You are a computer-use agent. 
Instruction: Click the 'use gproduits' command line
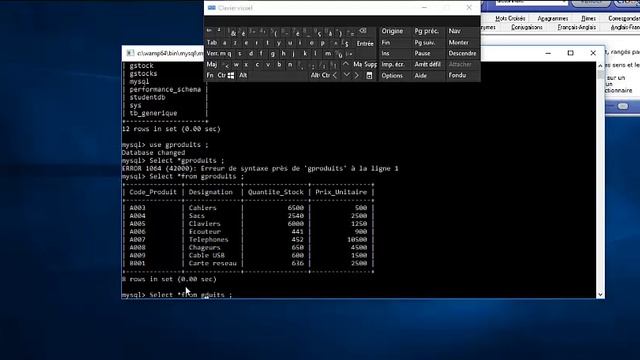[165, 145]
